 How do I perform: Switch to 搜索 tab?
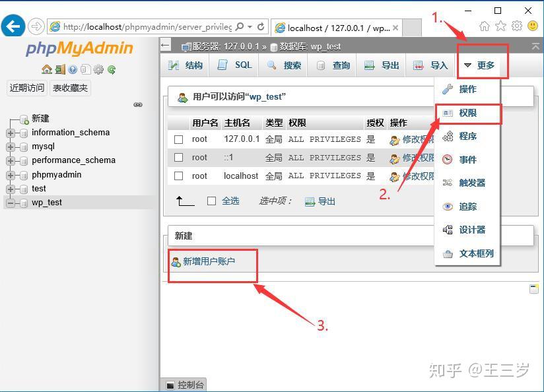point(283,65)
